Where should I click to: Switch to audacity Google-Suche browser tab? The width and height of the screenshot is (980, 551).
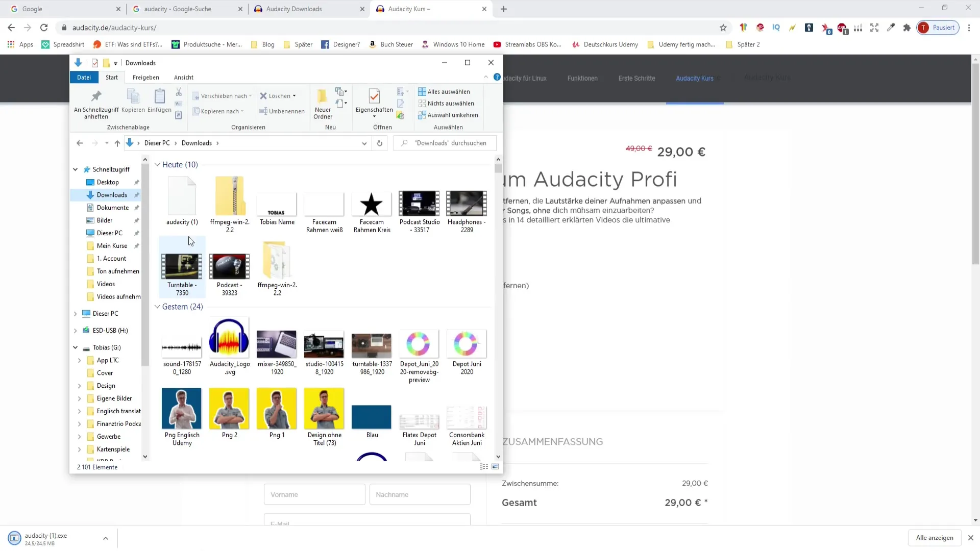pos(187,9)
